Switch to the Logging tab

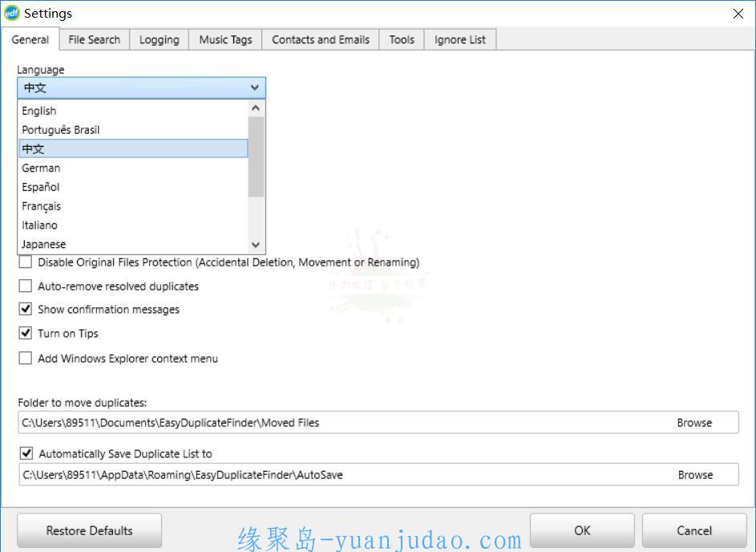point(159,39)
